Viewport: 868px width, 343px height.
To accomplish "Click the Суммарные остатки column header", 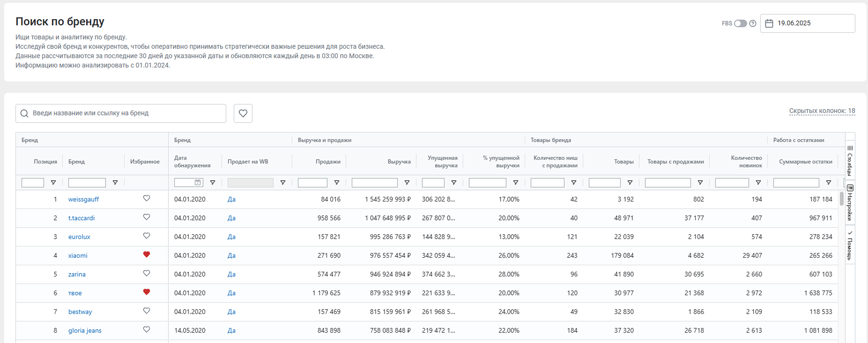I will 806,162.
